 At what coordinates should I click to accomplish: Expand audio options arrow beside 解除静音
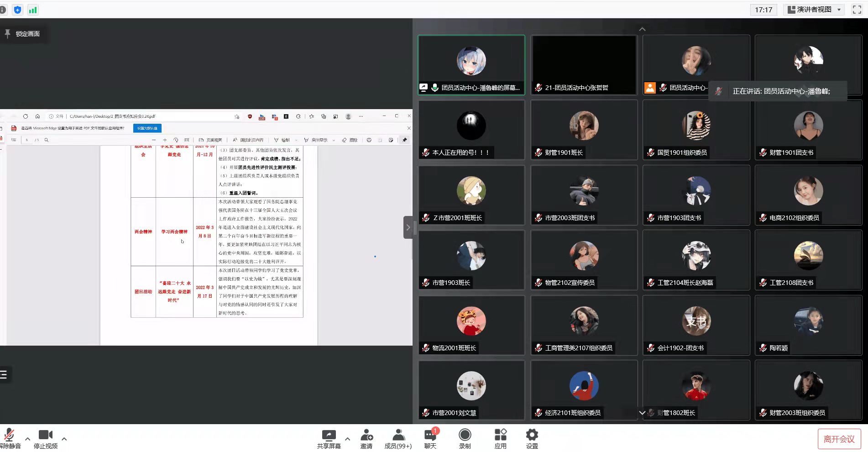27,439
